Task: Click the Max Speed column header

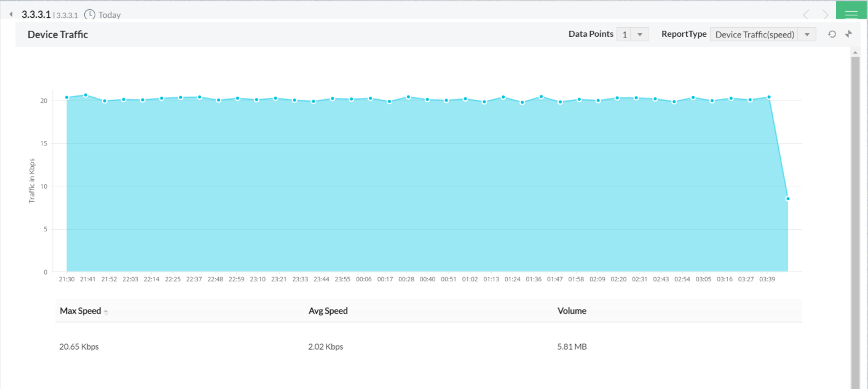Action: point(80,311)
